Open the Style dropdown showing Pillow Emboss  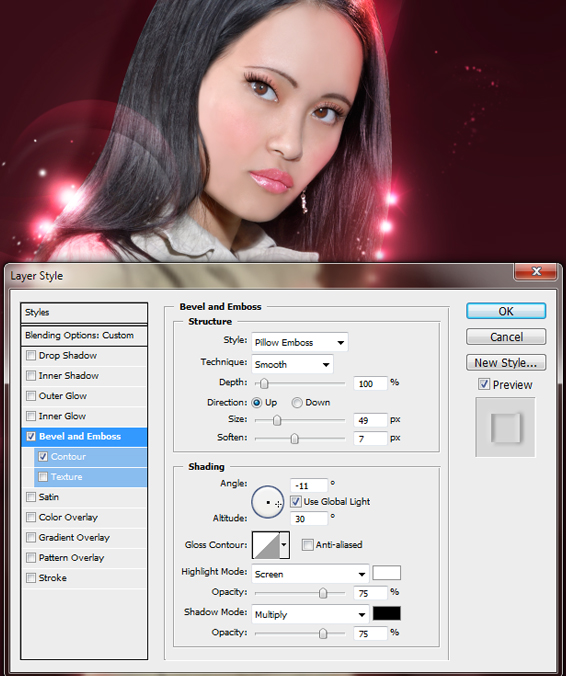coord(300,342)
